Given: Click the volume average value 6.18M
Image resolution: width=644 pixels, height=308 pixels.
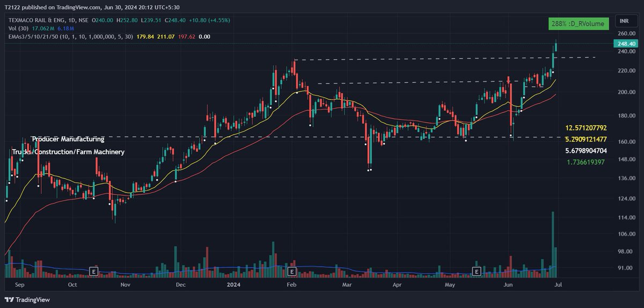Looking at the screenshot, I should pyautogui.click(x=65, y=28).
